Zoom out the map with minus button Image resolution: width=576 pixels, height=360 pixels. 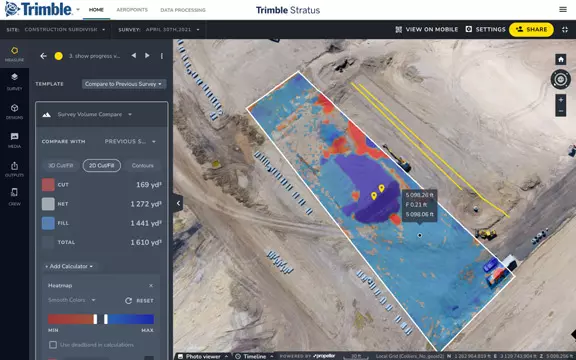click(561, 111)
